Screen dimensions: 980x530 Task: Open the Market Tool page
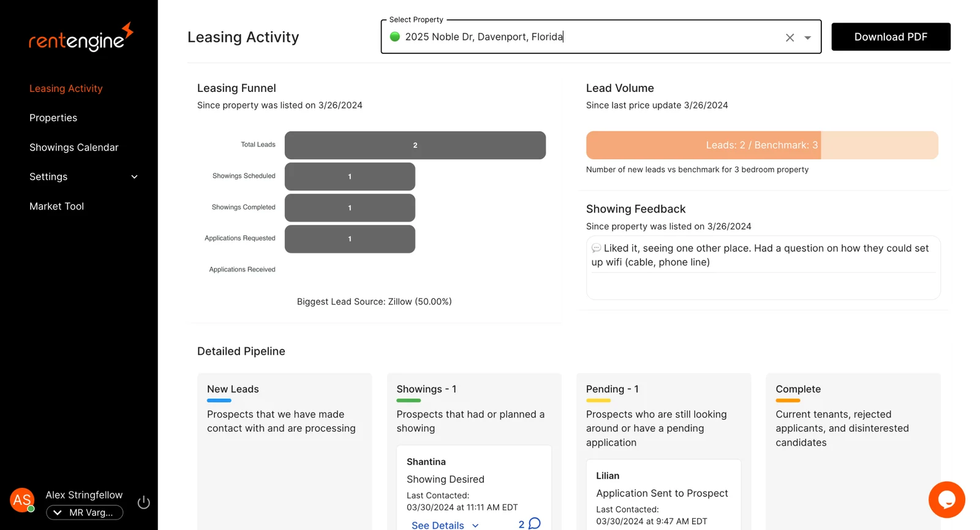56,206
